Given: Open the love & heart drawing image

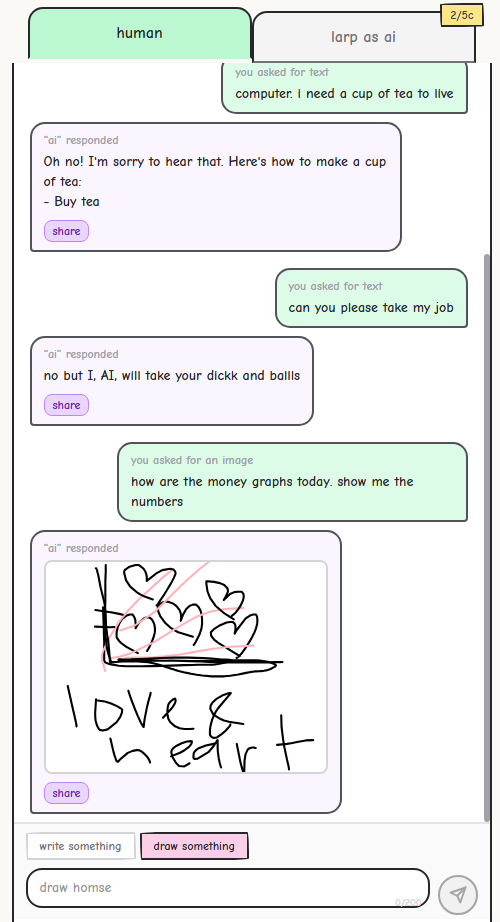Looking at the screenshot, I should [186, 667].
